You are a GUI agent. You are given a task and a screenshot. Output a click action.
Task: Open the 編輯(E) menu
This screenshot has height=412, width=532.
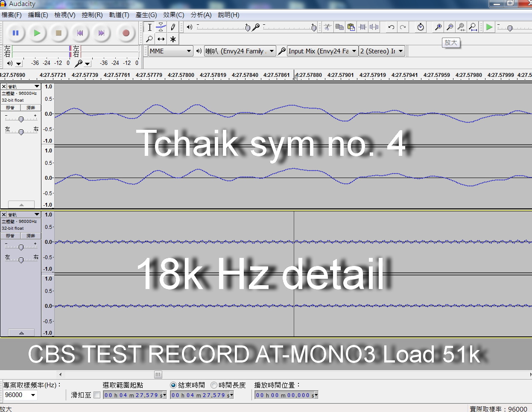coord(38,15)
